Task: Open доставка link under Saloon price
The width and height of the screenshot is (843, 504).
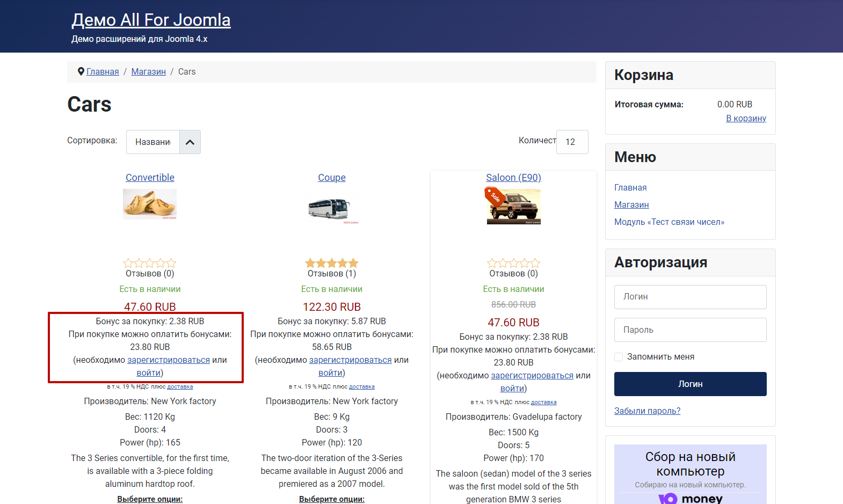Action: tap(544, 402)
